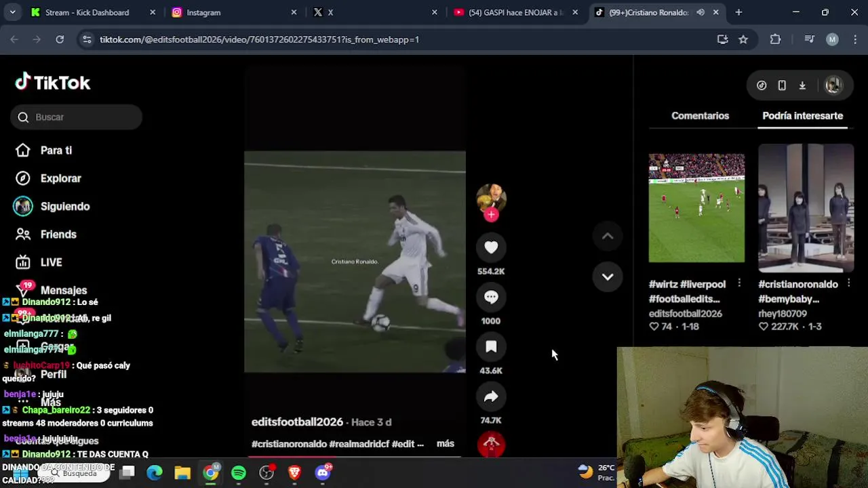
Task: Share video using the arrow icon
Action: [x=491, y=397]
